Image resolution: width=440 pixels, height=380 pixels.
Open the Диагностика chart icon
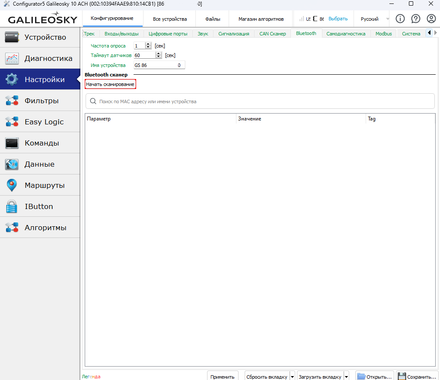(x=12, y=58)
